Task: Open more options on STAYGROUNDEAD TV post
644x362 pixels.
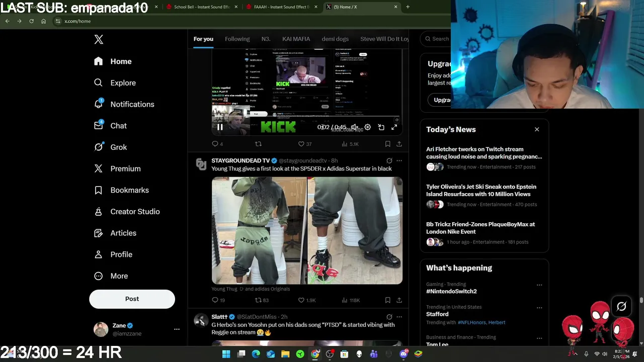Action: 399,161
